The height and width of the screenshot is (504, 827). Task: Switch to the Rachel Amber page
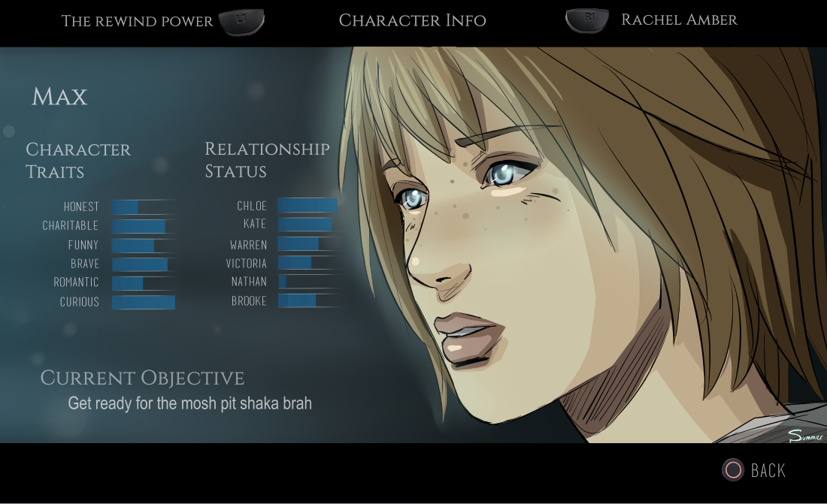tap(679, 20)
